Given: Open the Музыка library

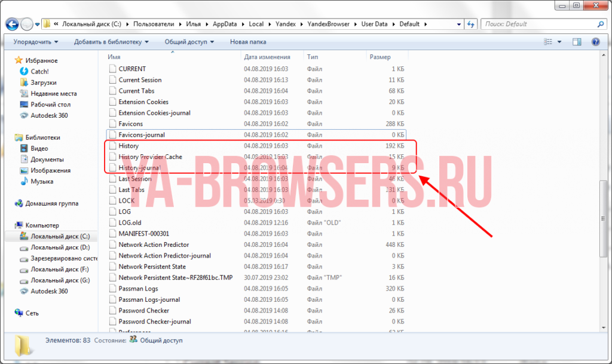Looking at the screenshot, I should (42, 181).
